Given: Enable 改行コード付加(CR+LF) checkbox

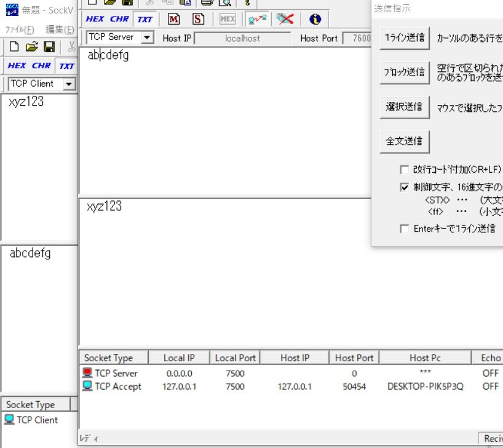Looking at the screenshot, I should 405,170.
